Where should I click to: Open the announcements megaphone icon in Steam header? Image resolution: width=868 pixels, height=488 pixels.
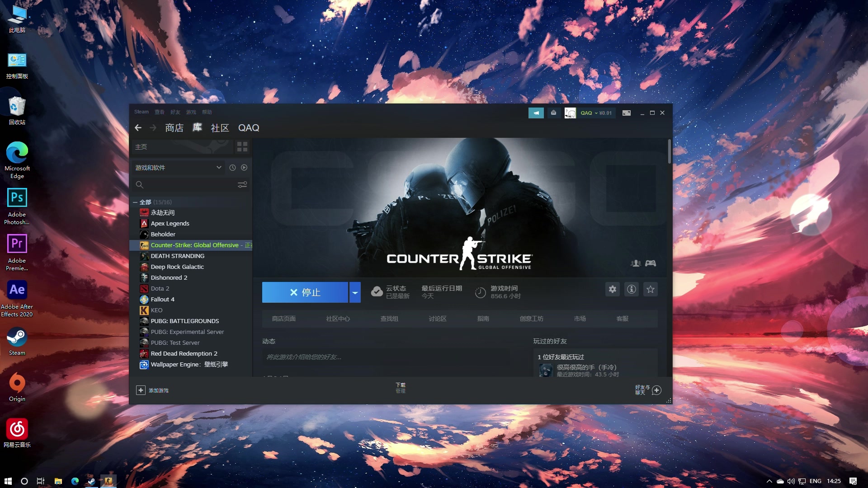536,113
